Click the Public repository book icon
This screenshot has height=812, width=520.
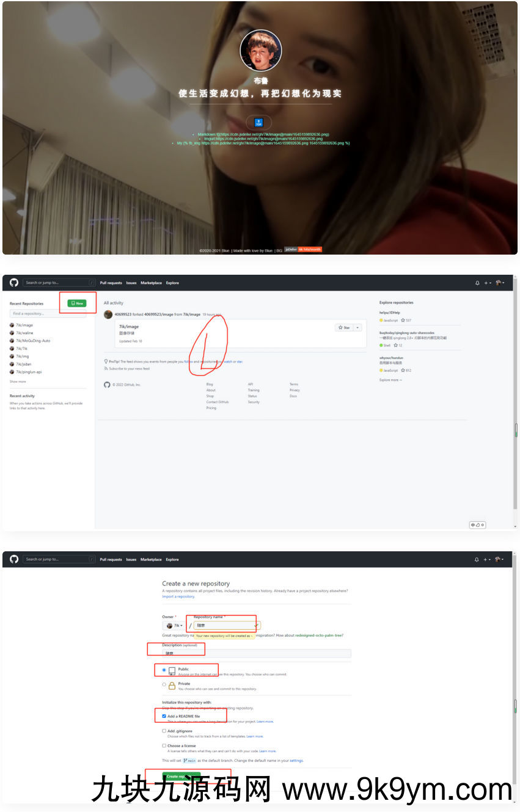[x=172, y=671]
